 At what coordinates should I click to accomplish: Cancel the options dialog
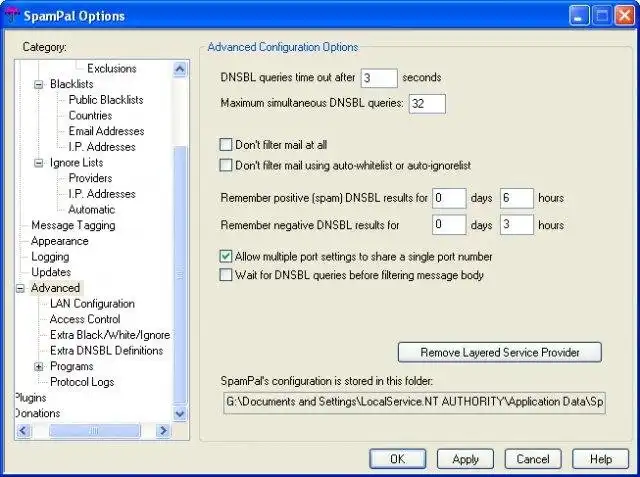click(533, 459)
